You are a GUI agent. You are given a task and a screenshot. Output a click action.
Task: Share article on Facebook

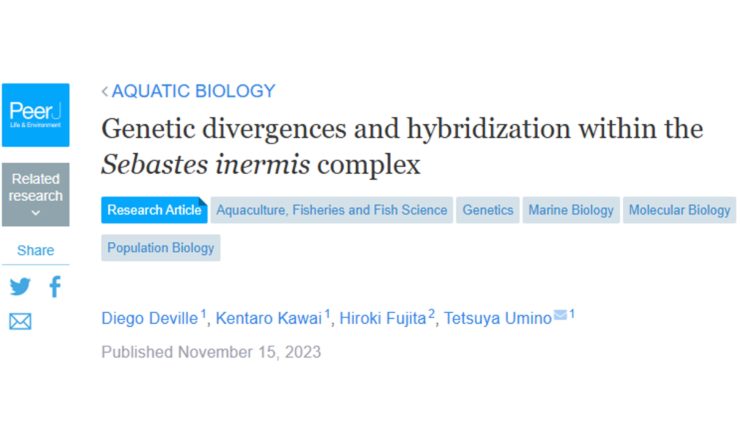[x=54, y=287]
